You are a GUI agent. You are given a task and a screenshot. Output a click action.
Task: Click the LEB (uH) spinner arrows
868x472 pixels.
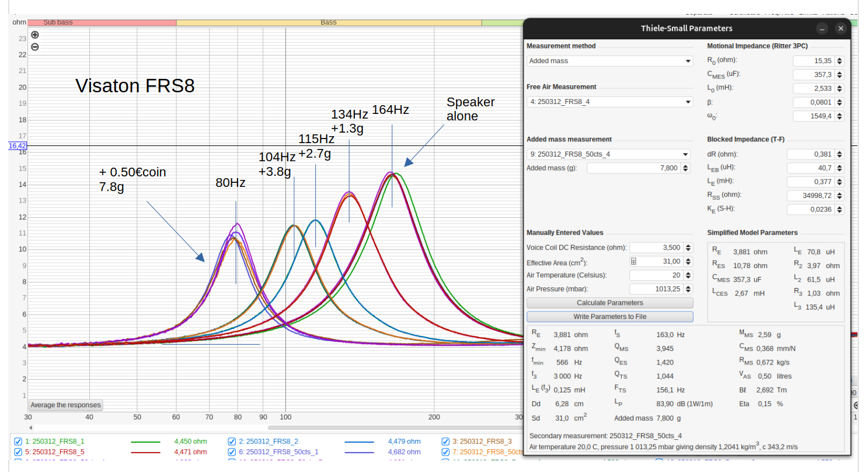pos(839,168)
